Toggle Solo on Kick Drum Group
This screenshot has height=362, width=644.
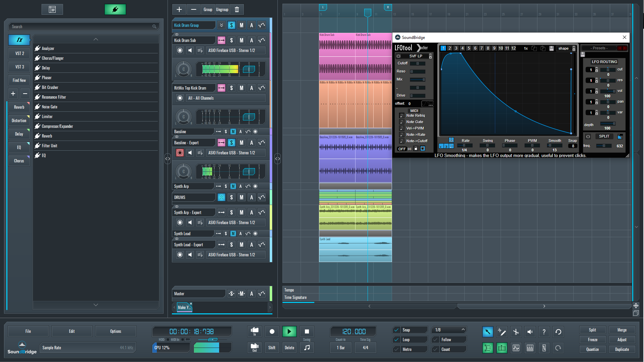tap(232, 25)
